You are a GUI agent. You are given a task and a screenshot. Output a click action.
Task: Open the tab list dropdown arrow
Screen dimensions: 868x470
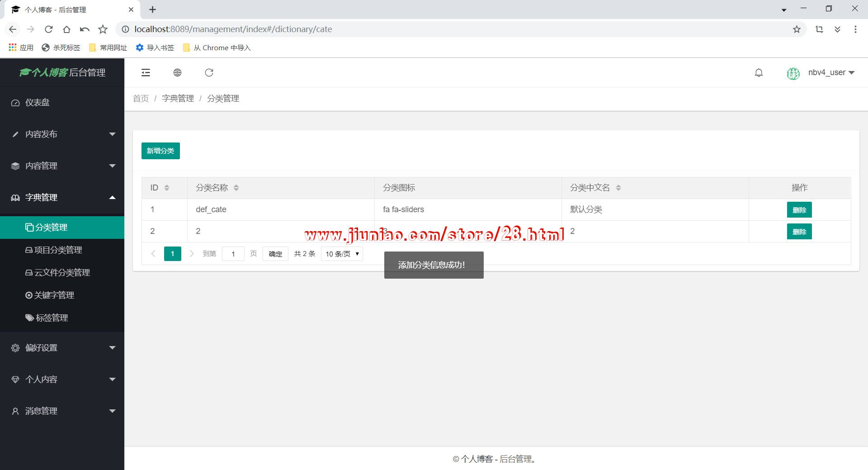tap(784, 10)
